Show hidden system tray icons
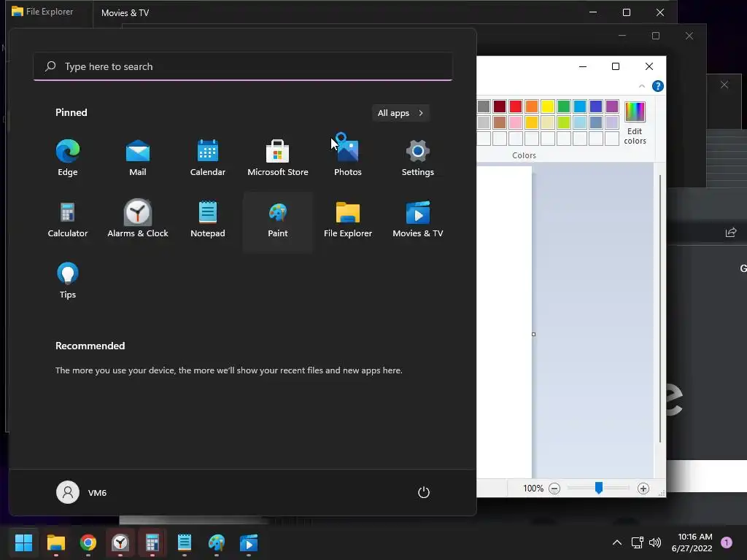The height and width of the screenshot is (560, 747). [617, 542]
